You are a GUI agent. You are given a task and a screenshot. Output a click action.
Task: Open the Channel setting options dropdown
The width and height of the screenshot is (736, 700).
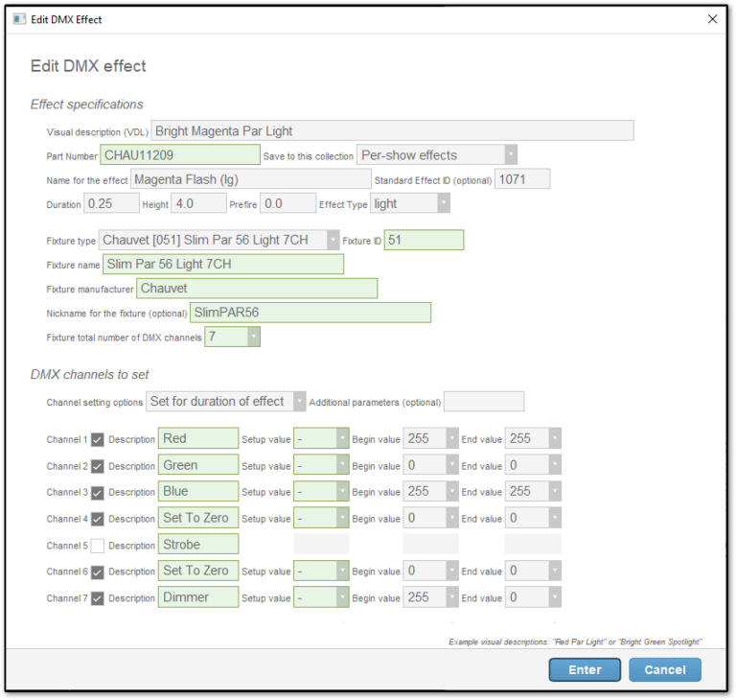[299, 402]
